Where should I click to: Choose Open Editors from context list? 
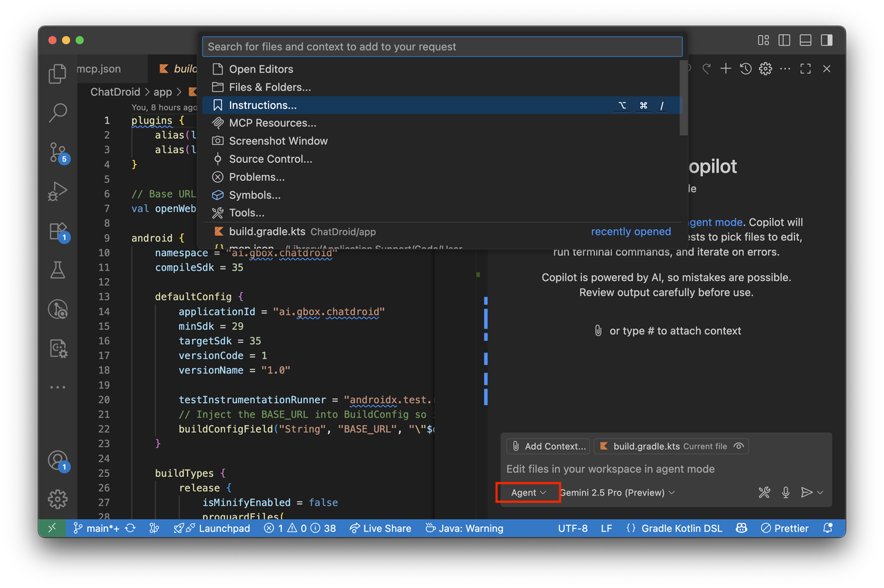coord(441,69)
